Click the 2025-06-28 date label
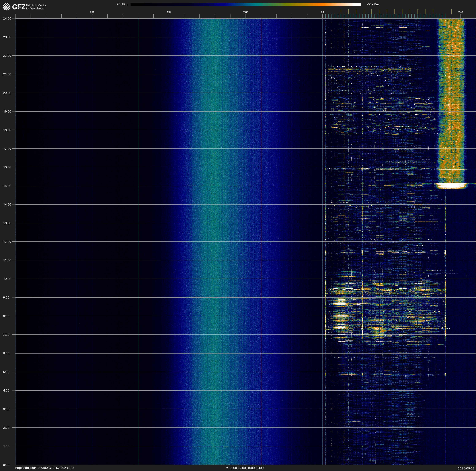This screenshot has height=471, width=476. [466, 468]
